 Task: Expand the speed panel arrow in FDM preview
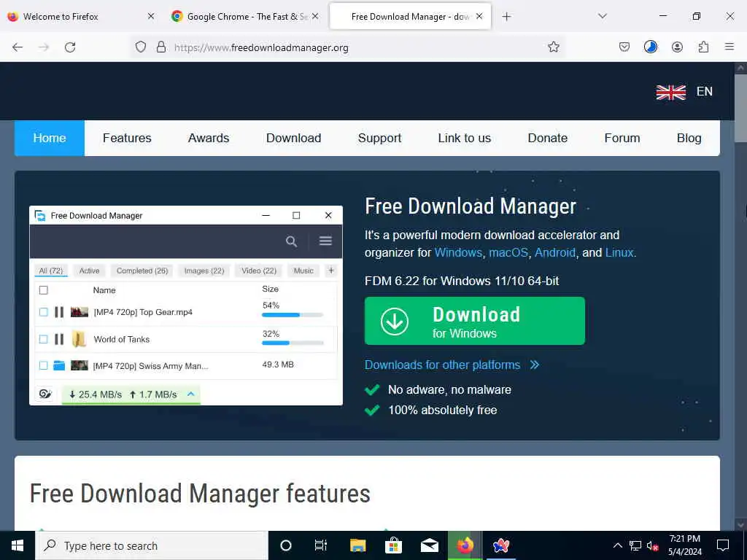coord(191,394)
